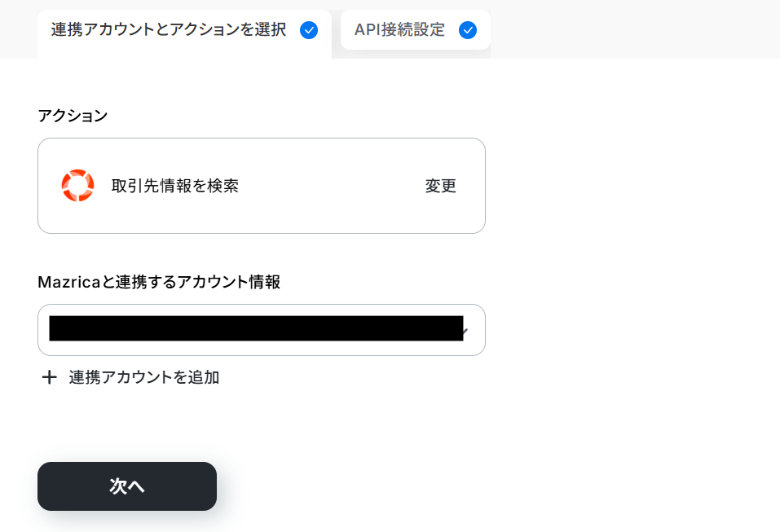Click the blue checkmark on the 連携アカウント tab
The width and height of the screenshot is (780, 532).
click(309, 30)
